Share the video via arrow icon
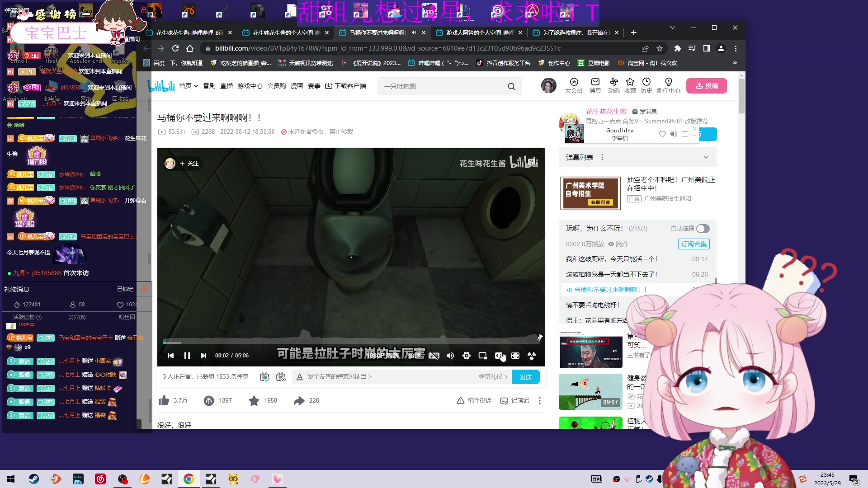The height and width of the screenshot is (488, 868). click(x=299, y=400)
